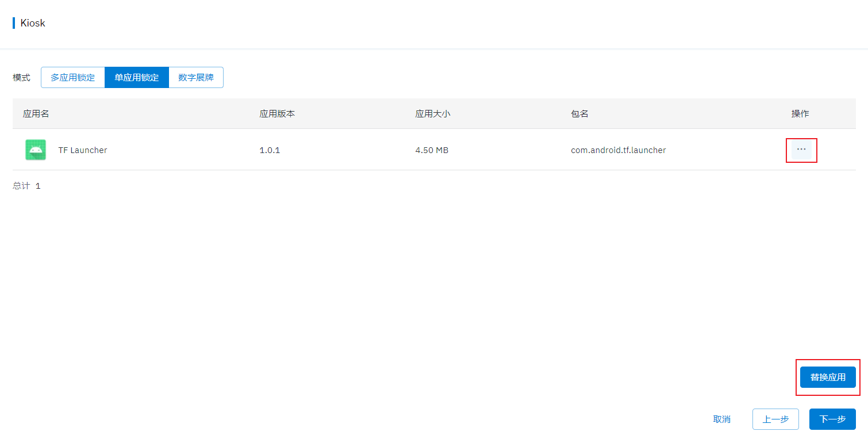The image size is (868, 435).
Task: Click the 应用版本 column header
Action: (277, 113)
